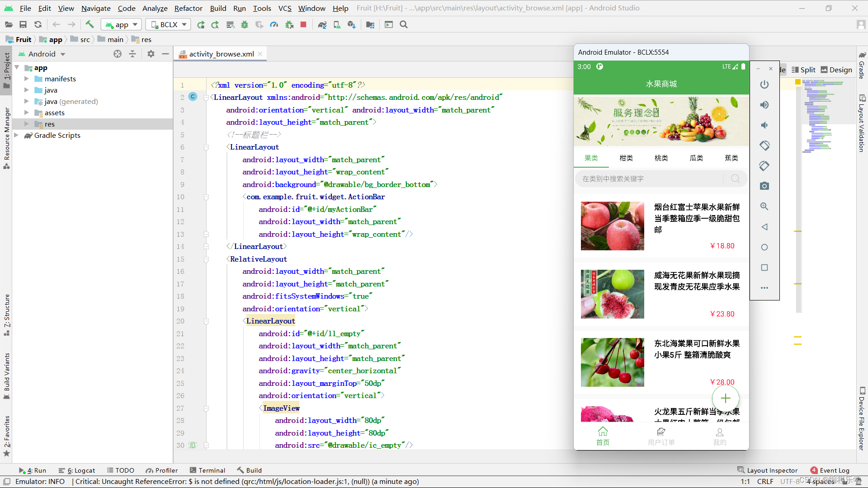868x488 pixels.
Task: Select the 柑类 category tab in emulator
Action: click(626, 158)
